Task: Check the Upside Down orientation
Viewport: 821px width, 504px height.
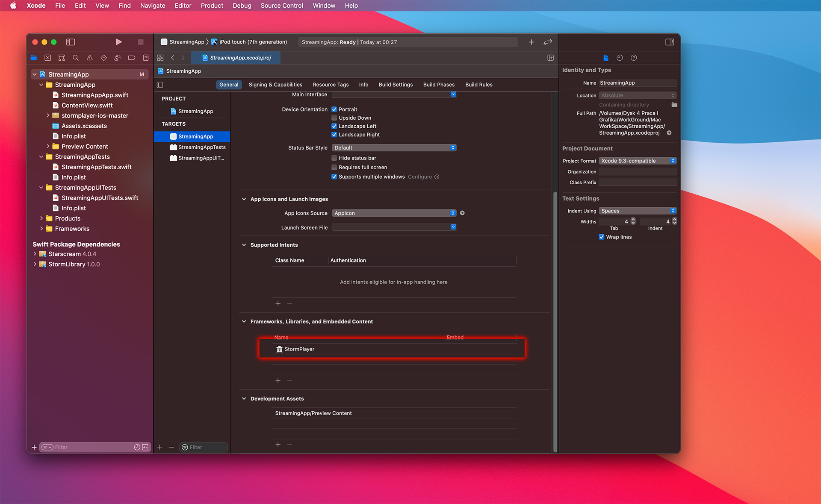Action: click(x=334, y=118)
